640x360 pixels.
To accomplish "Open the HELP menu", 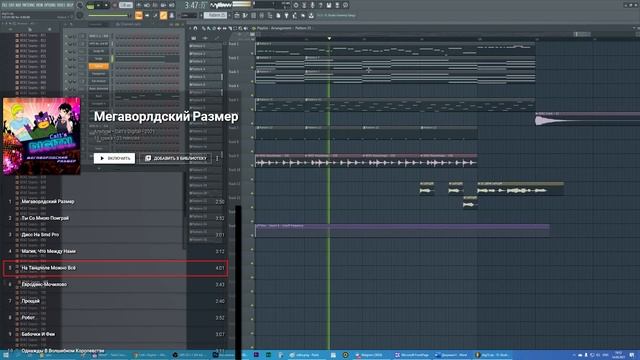I will (x=70, y=5).
